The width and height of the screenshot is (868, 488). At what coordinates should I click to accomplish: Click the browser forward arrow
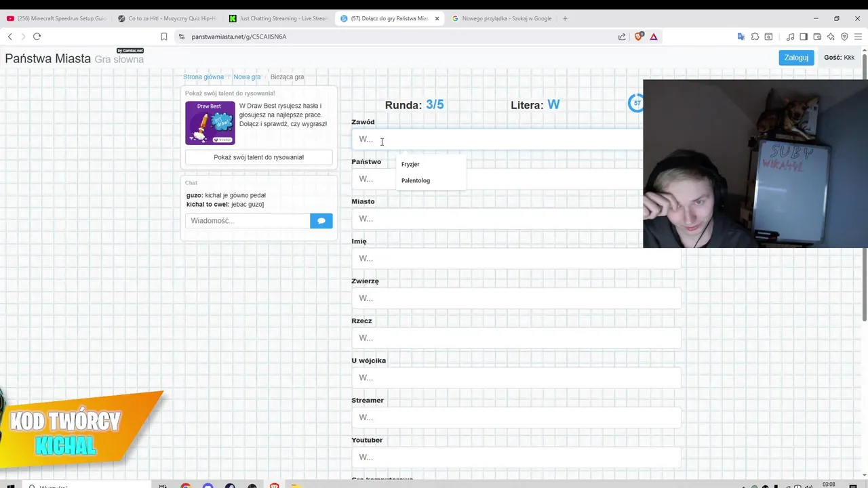point(23,37)
